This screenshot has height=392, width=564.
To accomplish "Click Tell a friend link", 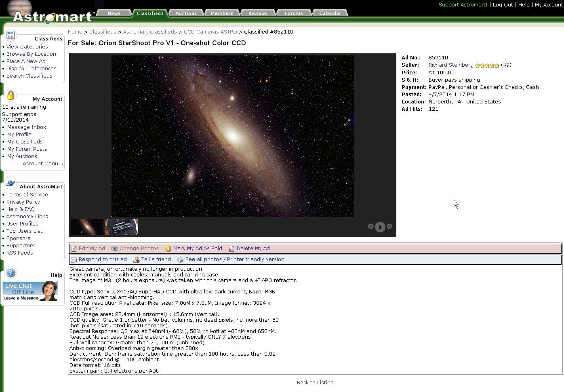I will point(156,259).
